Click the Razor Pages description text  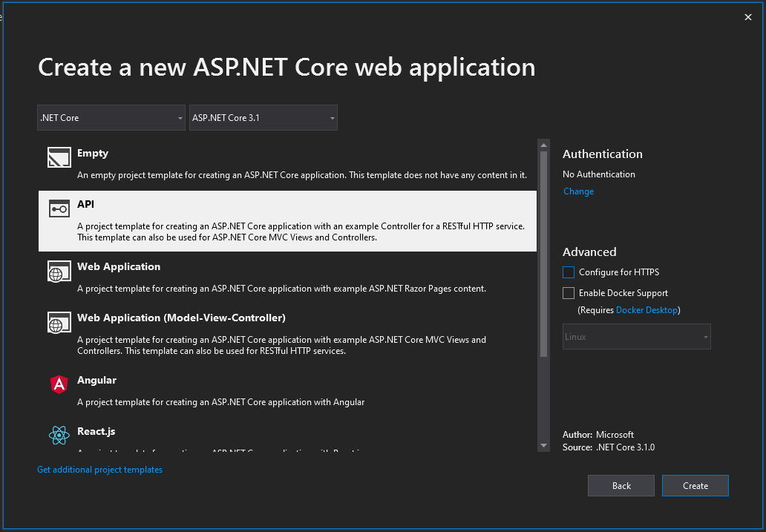281,289
